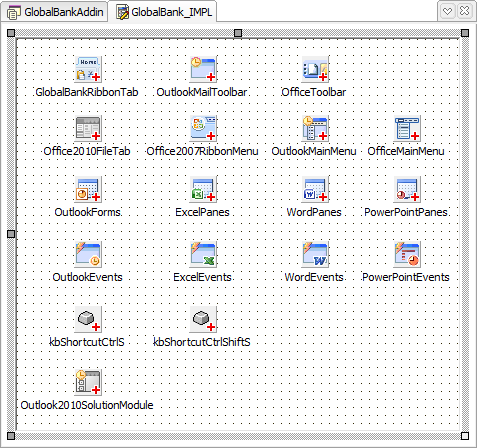
Task: Click the OfficeToolbar label text
Action: click(314, 92)
